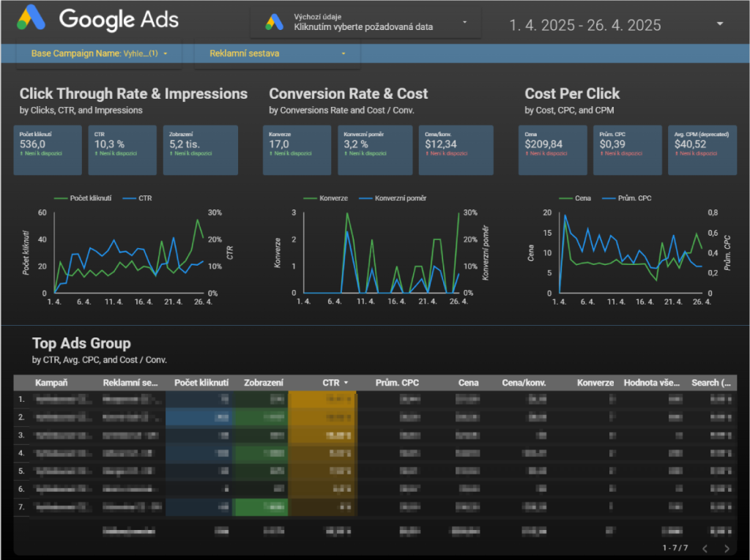
Task: Toggle Prům. CPC legend series
Action: [x=627, y=198]
